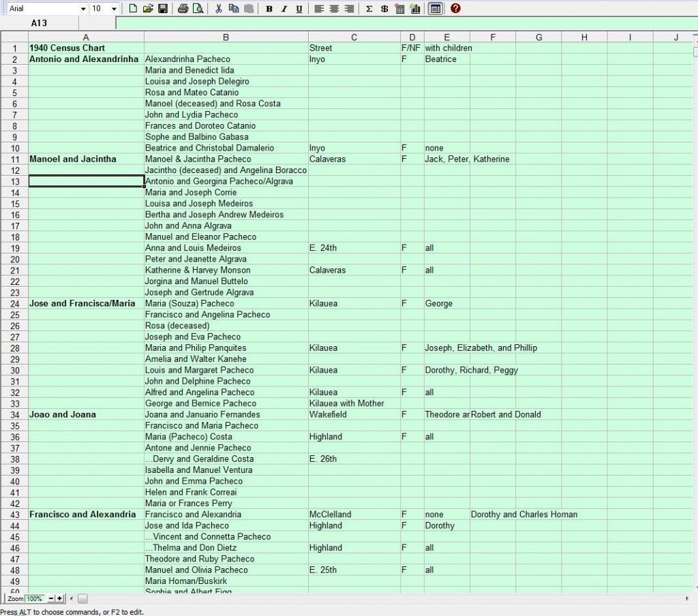This screenshot has width=698, height=616.
Task: Select column H header
Action: point(584,37)
